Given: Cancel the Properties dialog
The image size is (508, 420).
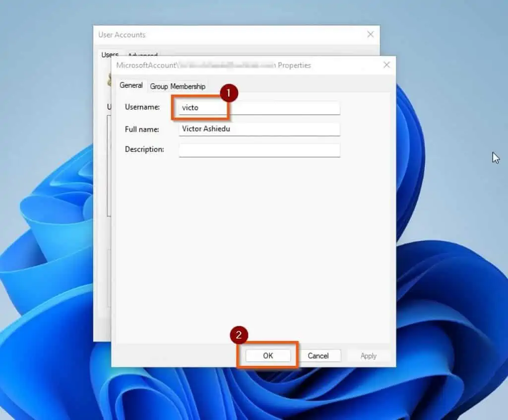Looking at the screenshot, I should 320,355.
